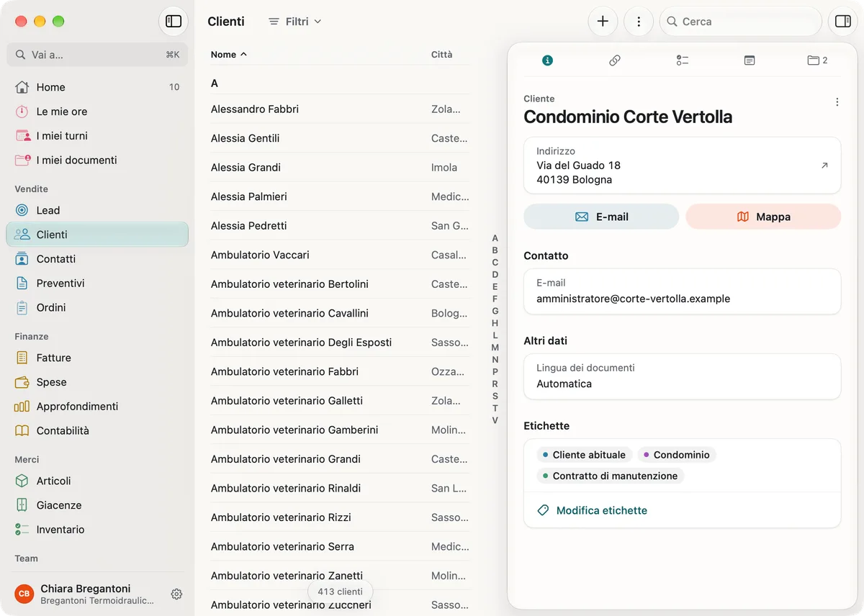Image resolution: width=864 pixels, height=616 pixels.
Task: Select client Alessia Palmieri
Action: click(340, 196)
